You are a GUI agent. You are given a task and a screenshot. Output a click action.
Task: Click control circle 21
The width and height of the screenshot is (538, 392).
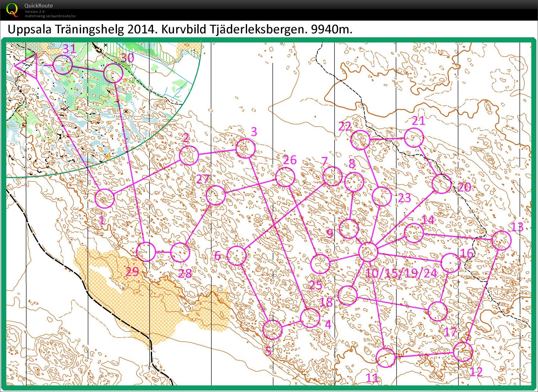pyautogui.click(x=414, y=138)
